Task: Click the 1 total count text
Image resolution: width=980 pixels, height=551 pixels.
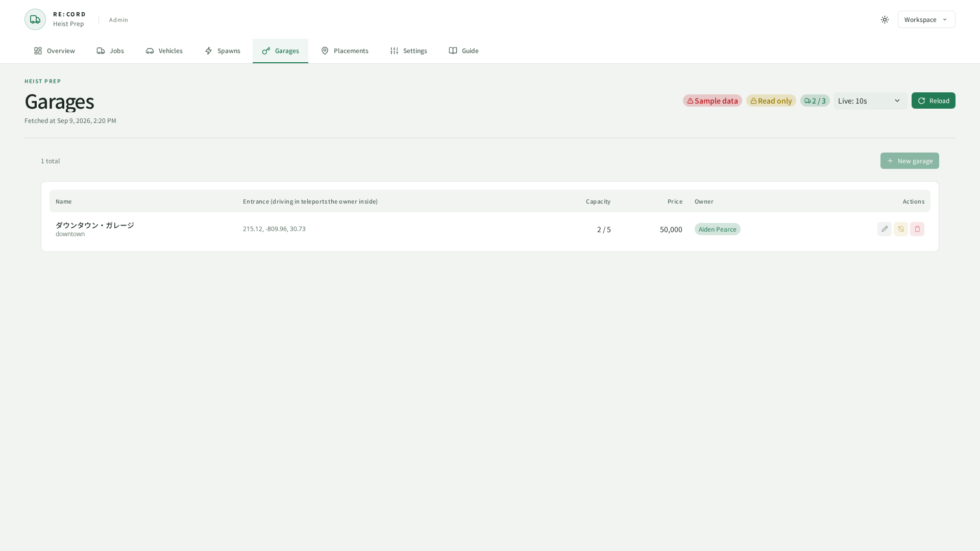Action: [51, 161]
